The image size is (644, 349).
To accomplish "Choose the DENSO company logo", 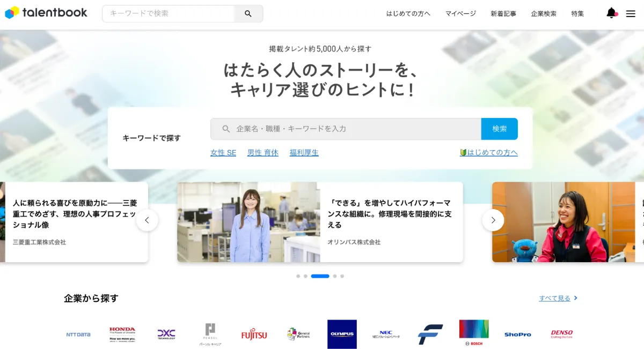I will click(x=561, y=334).
